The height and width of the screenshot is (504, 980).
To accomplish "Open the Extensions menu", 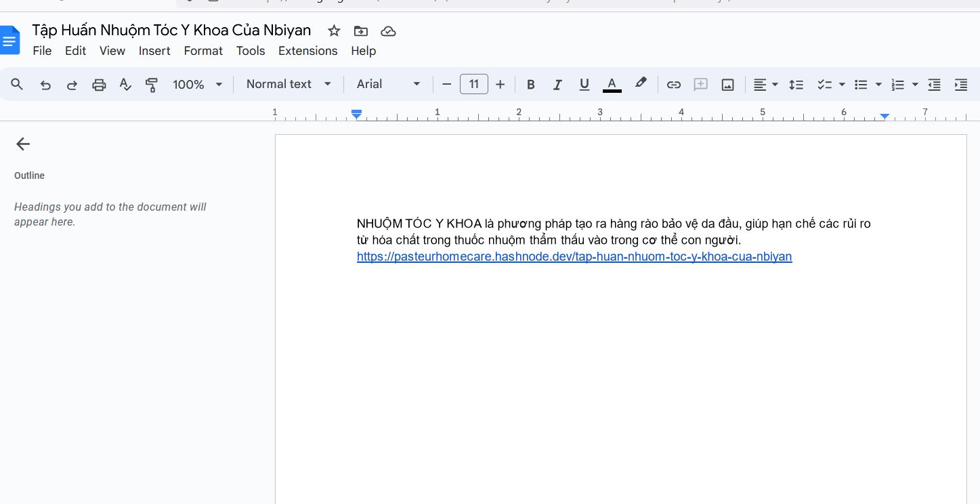I will coord(307,51).
